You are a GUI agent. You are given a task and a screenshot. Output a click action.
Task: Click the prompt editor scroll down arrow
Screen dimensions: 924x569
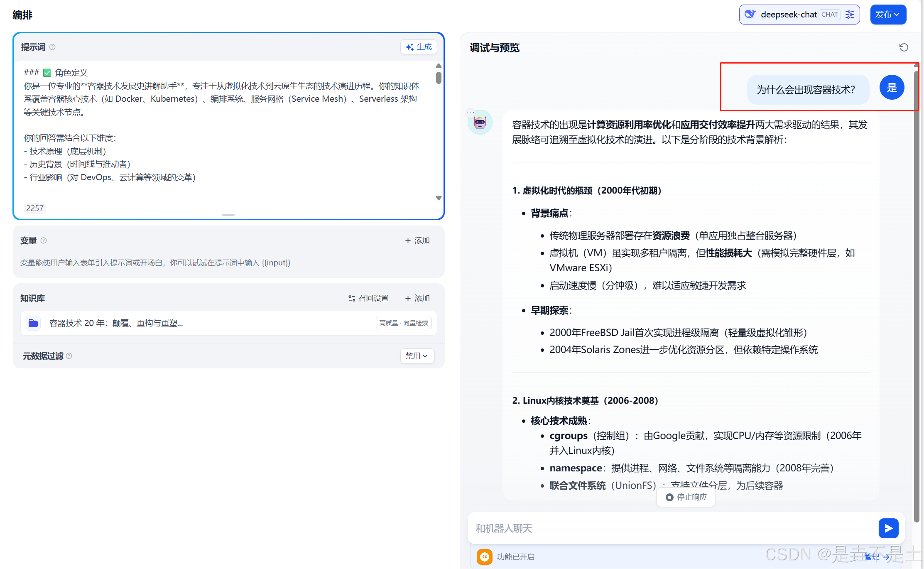point(439,198)
